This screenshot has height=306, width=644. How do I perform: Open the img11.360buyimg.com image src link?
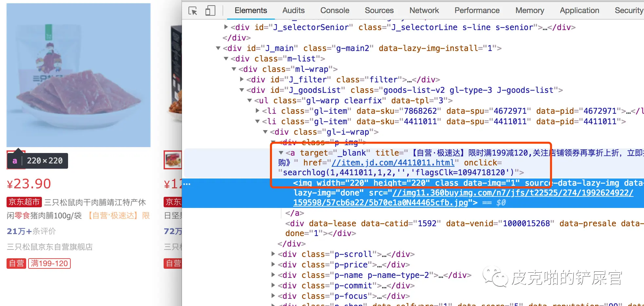[463, 198]
